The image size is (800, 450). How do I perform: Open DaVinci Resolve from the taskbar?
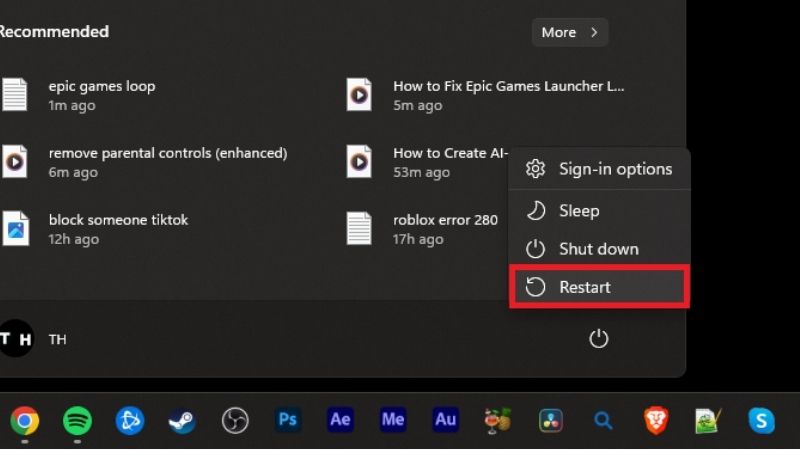[551, 420]
